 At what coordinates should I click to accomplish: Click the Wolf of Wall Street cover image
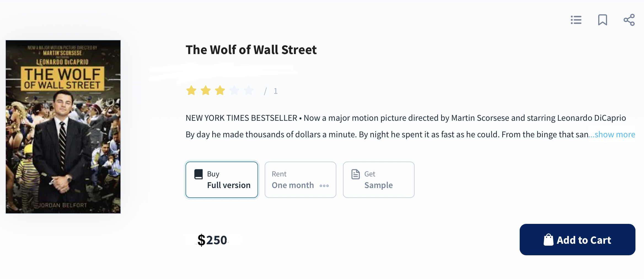(63, 127)
